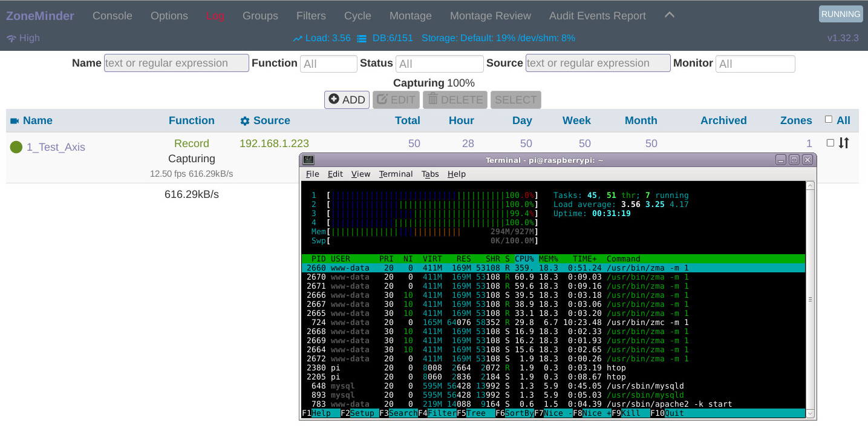Viewport: 868px width, 440px height.
Task: Click the RUNNING status button
Action: pos(841,14)
